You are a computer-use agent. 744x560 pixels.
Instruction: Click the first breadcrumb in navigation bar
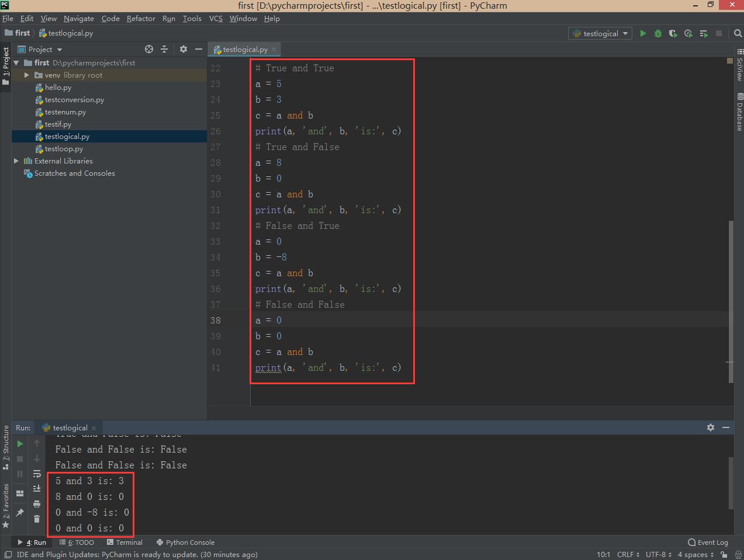pyautogui.click(x=18, y=33)
